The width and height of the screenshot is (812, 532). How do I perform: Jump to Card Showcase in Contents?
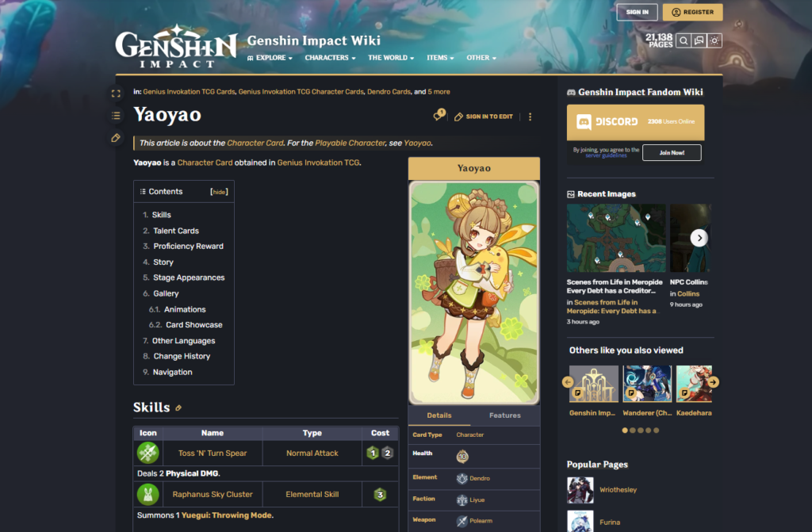coord(193,325)
